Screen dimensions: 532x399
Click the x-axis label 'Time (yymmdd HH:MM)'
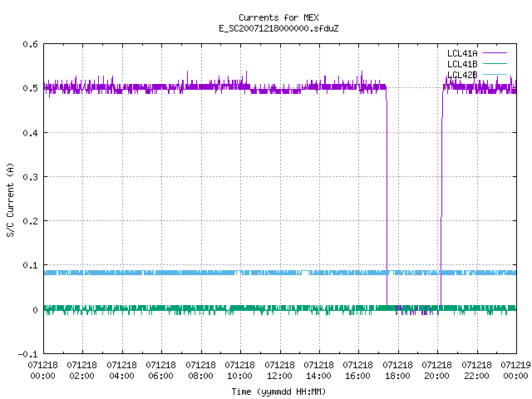coord(278,392)
